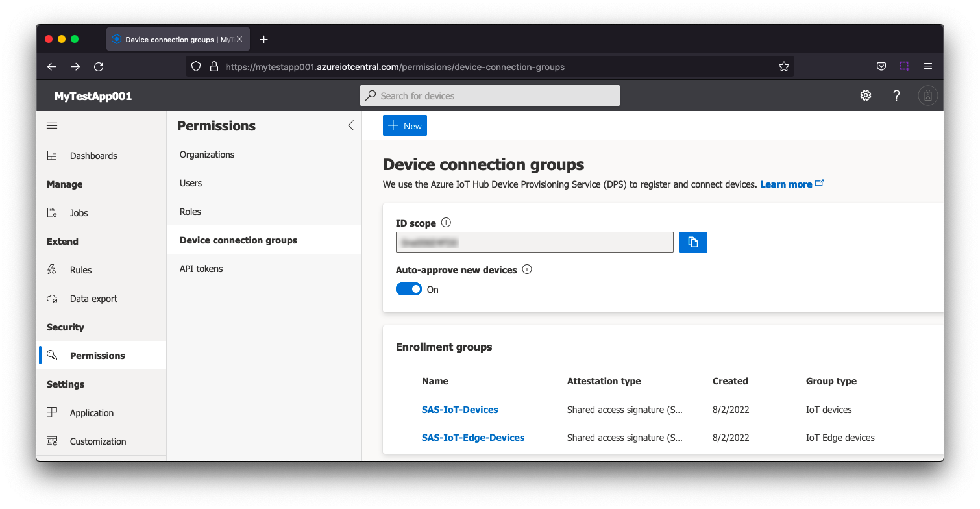The width and height of the screenshot is (980, 509).
Task: Open the Learn more link
Action: 786,184
